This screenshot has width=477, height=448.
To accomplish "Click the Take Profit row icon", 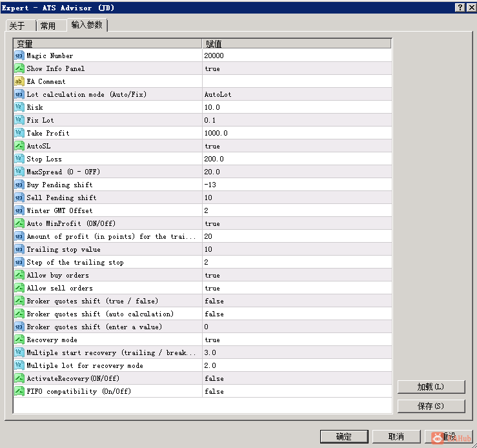I will tap(19, 133).
